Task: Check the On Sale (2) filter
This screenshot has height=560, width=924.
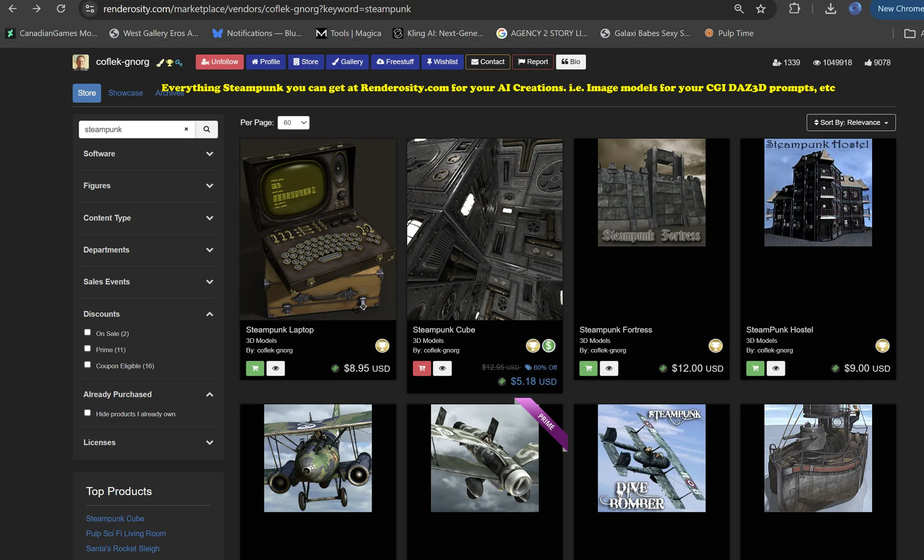Action: pyautogui.click(x=87, y=333)
